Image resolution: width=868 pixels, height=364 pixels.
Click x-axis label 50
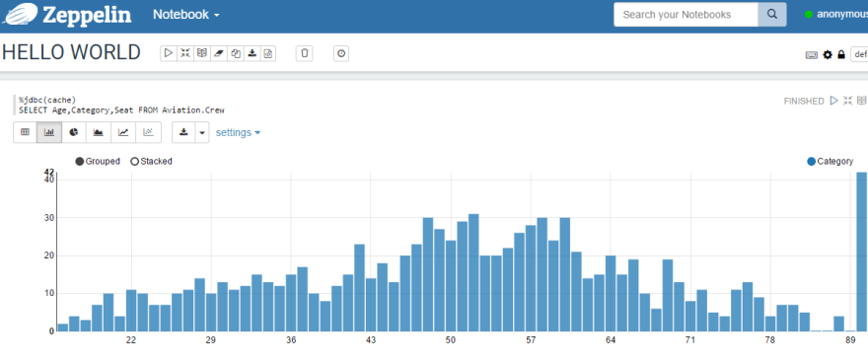click(451, 340)
